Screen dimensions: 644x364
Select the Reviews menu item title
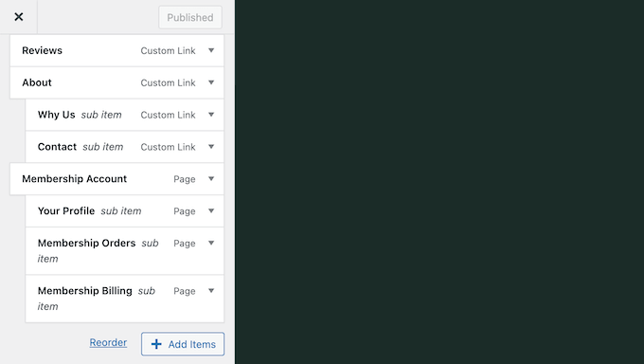(x=42, y=50)
